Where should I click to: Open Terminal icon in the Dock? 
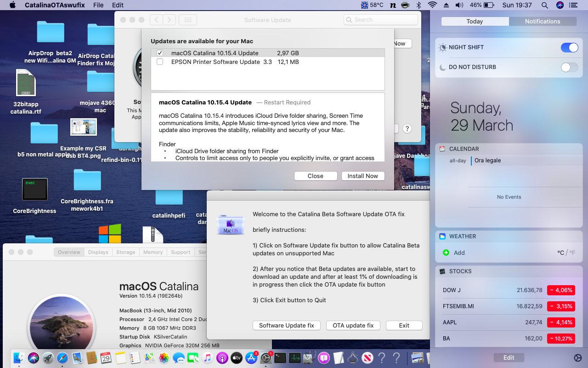click(280, 357)
